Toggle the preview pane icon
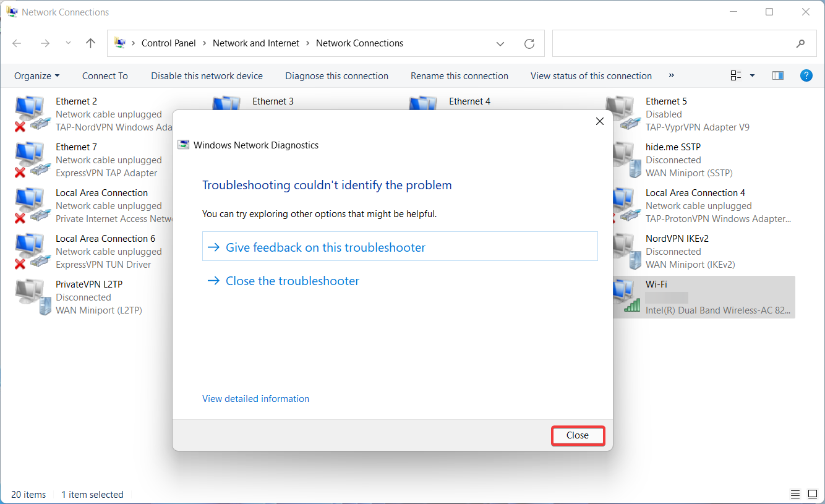This screenshot has width=825, height=504. [778, 75]
